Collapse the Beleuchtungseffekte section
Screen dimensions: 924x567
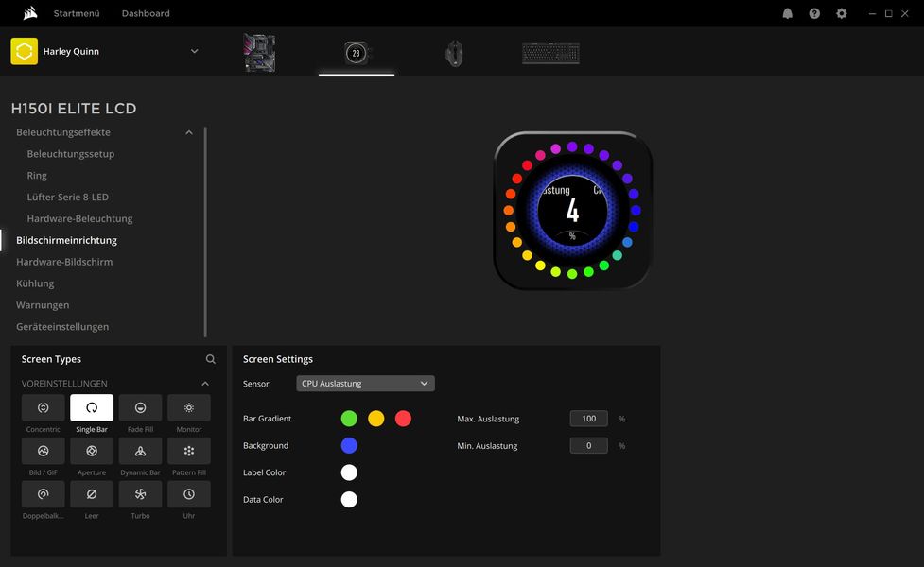188,132
